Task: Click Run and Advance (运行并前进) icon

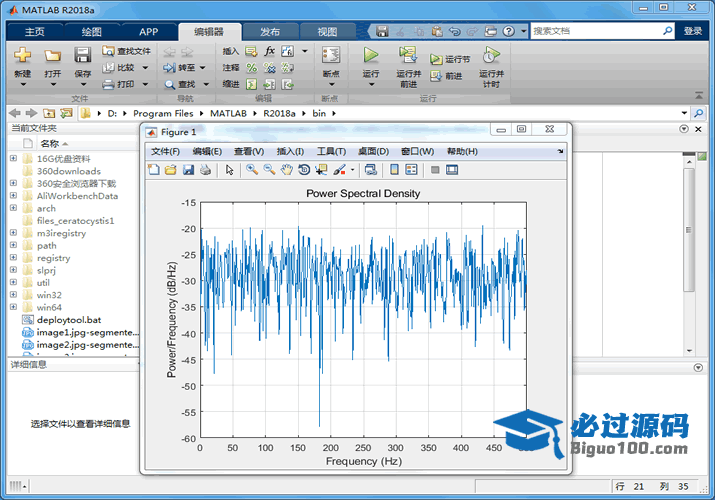Action: click(408, 55)
